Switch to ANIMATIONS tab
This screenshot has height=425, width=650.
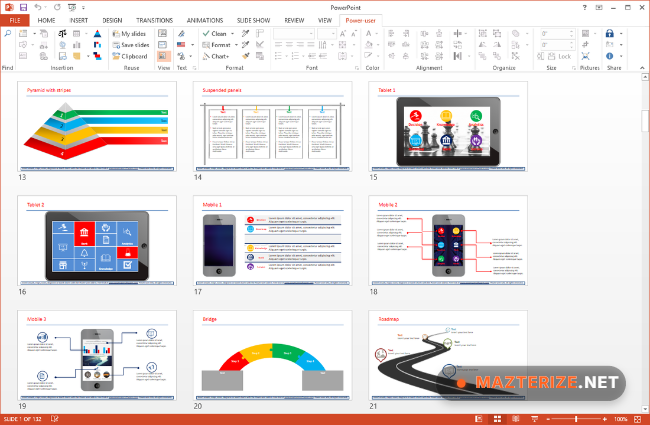click(205, 20)
